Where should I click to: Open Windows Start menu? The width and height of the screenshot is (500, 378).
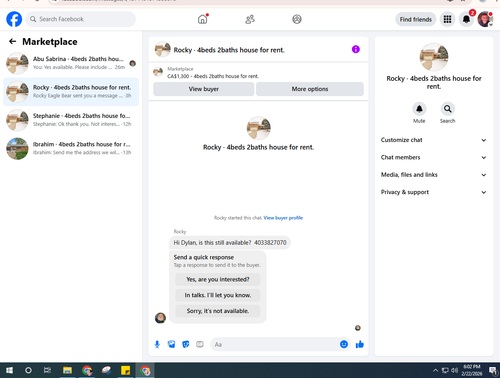(x=9, y=370)
